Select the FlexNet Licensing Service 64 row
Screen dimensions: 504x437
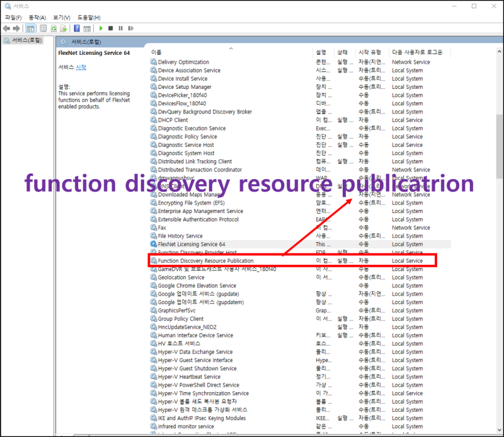pyautogui.click(x=301, y=244)
